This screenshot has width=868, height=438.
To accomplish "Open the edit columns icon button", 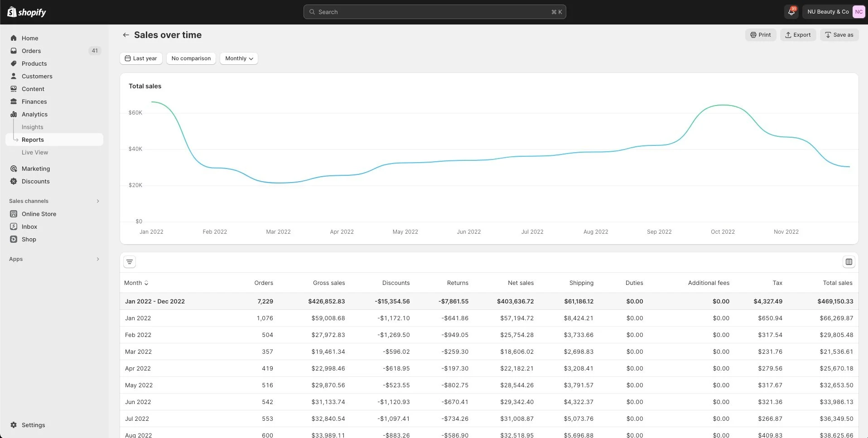I will (x=849, y=262).
